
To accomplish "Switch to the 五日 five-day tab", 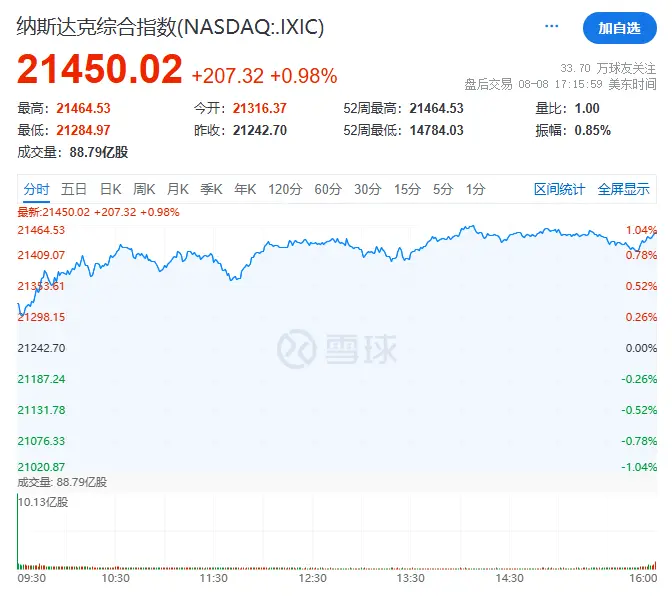I will coord(74,189).
